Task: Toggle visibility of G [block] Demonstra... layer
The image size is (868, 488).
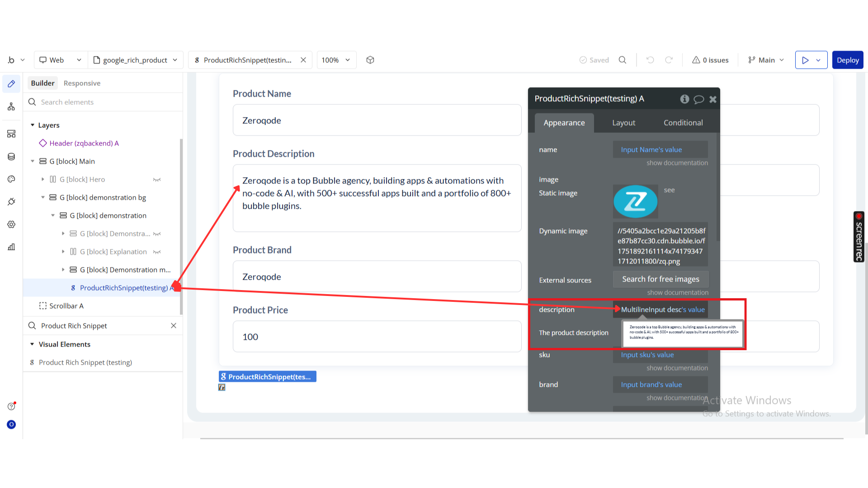Action: 157,234
